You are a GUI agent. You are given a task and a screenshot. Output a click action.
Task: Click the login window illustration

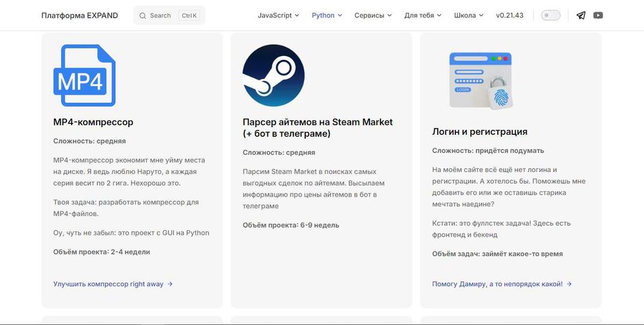(480, 81)
